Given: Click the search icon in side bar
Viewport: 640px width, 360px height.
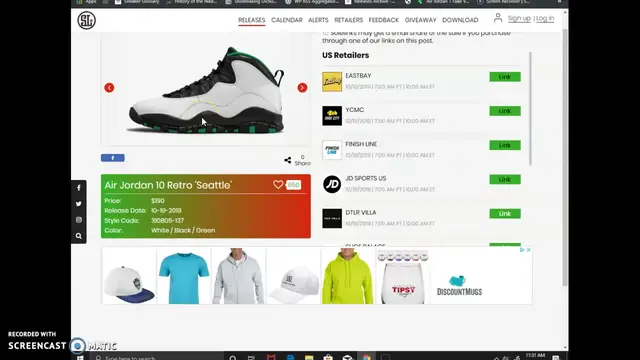Looking at the screenshot, I should pos(79,236).
